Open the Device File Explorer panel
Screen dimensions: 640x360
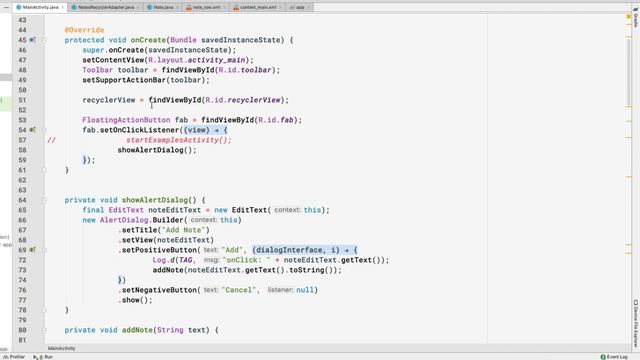tap(636, 323)
